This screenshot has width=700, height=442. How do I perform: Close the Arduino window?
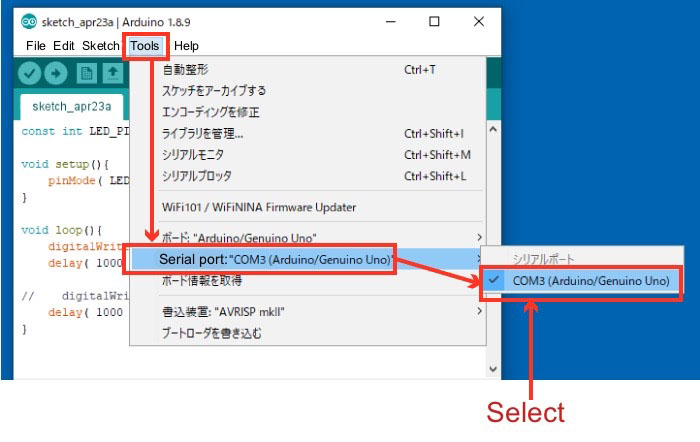pos(479,21)
